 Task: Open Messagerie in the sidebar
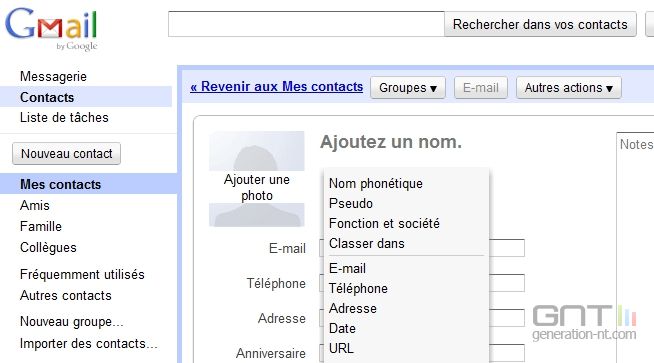pyautogui.click(x=53, y=77)
